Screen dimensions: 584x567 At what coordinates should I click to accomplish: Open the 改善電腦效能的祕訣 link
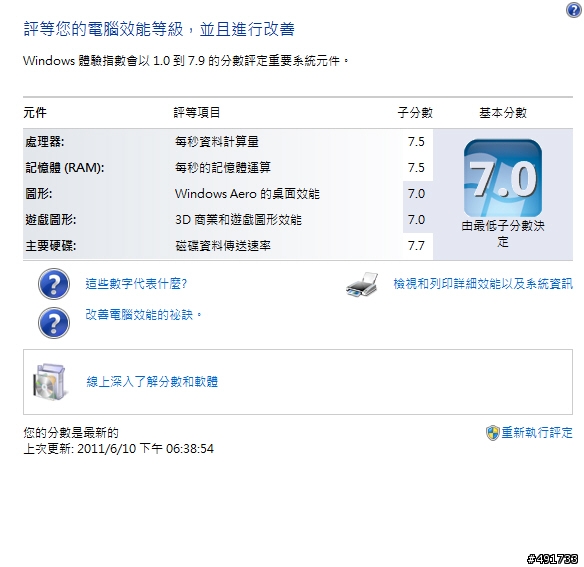(x=143, y=315)
